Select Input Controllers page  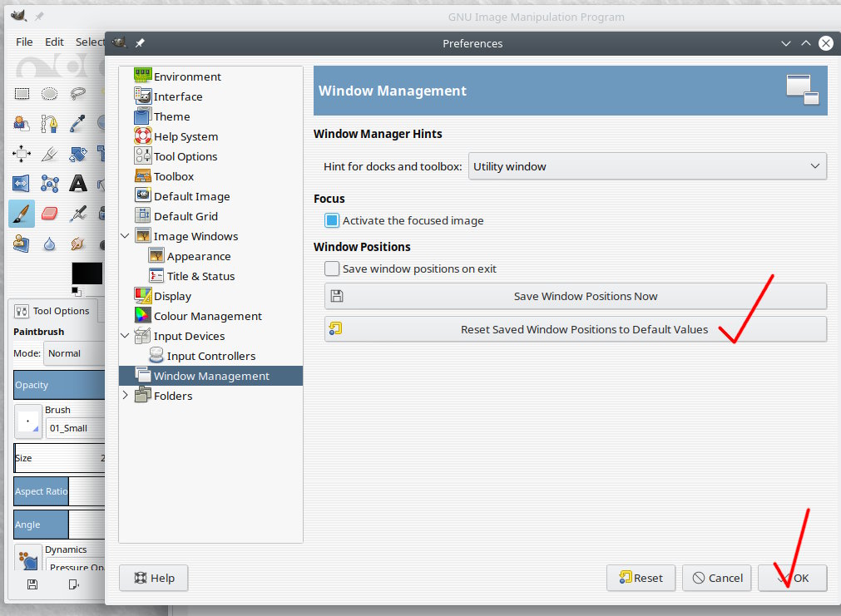[x=210, y=356]
